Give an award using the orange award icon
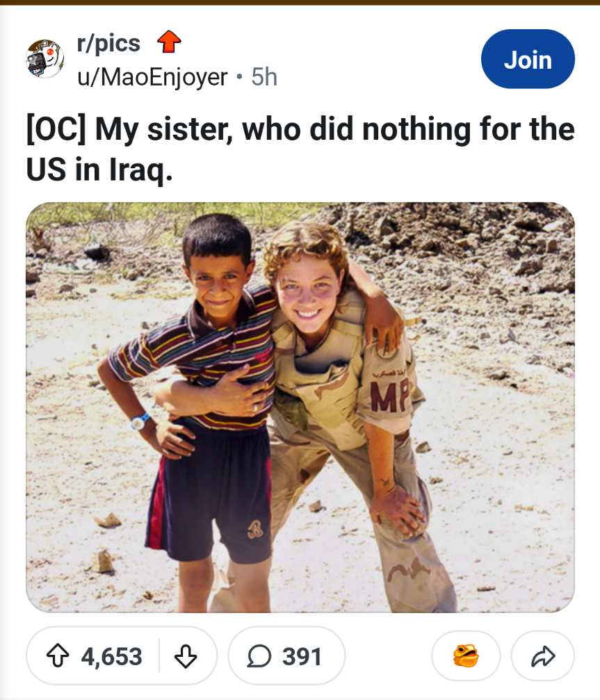Screen dimensions: 600x700 click(466, 656)
